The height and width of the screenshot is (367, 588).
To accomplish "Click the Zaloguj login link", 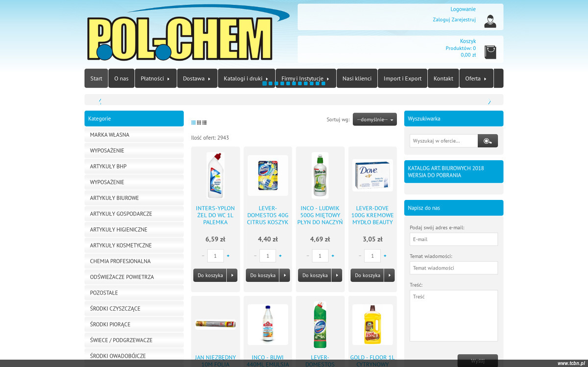I will pos(441,20).
